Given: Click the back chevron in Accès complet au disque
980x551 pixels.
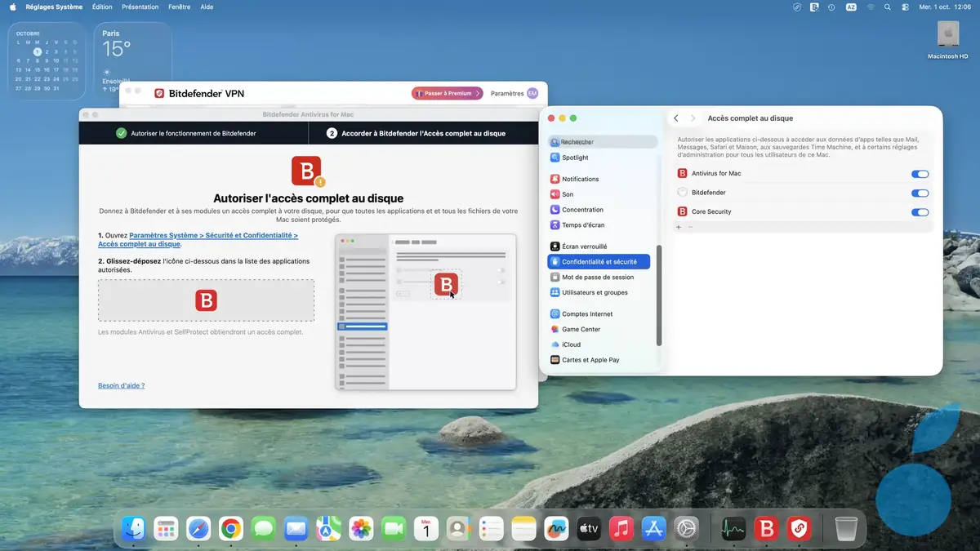Looking at the screenshot, I should (x=675, y=118).
